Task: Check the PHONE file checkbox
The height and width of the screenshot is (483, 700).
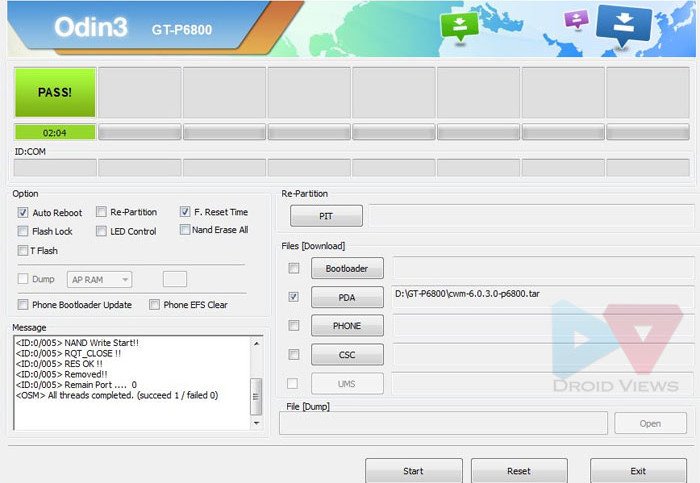Action: click(x=294, y=325)
